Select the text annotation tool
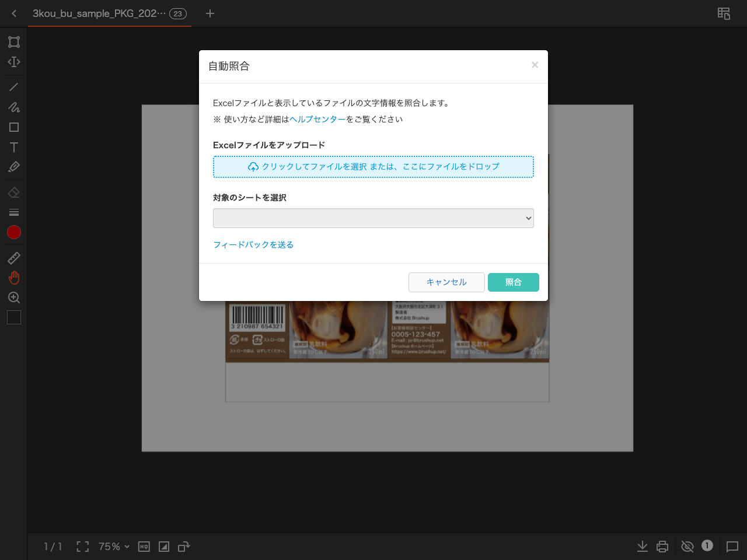Screen dimensions: 747x560 click(13, 148)
